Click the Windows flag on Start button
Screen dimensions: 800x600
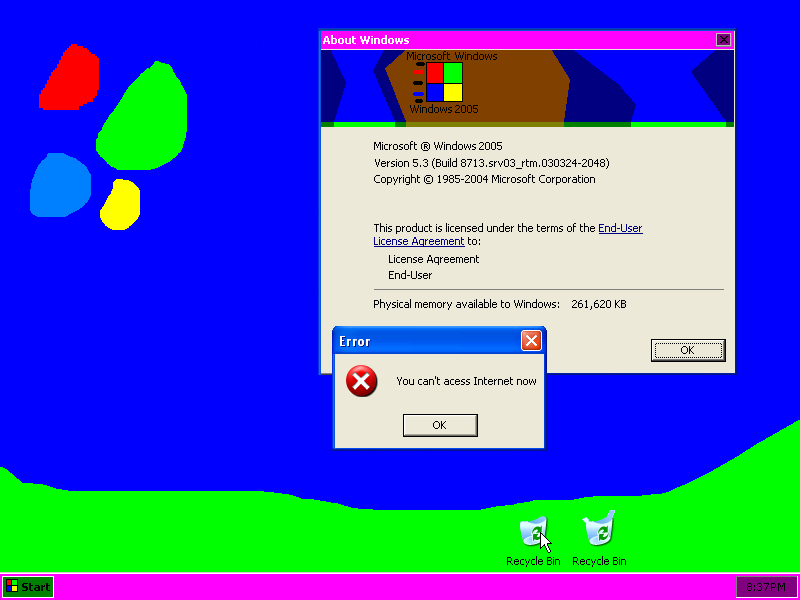(11, 587)
